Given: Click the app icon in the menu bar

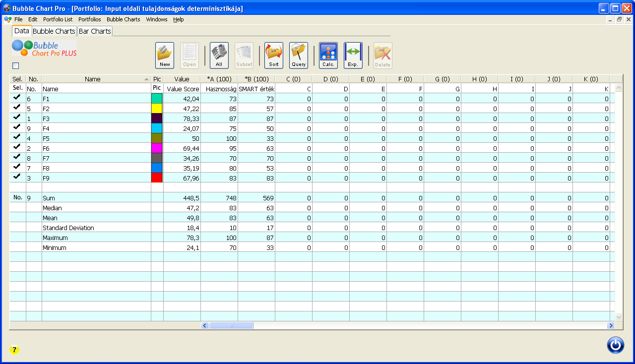Looking at the screenshot, I should click(8, 19).
